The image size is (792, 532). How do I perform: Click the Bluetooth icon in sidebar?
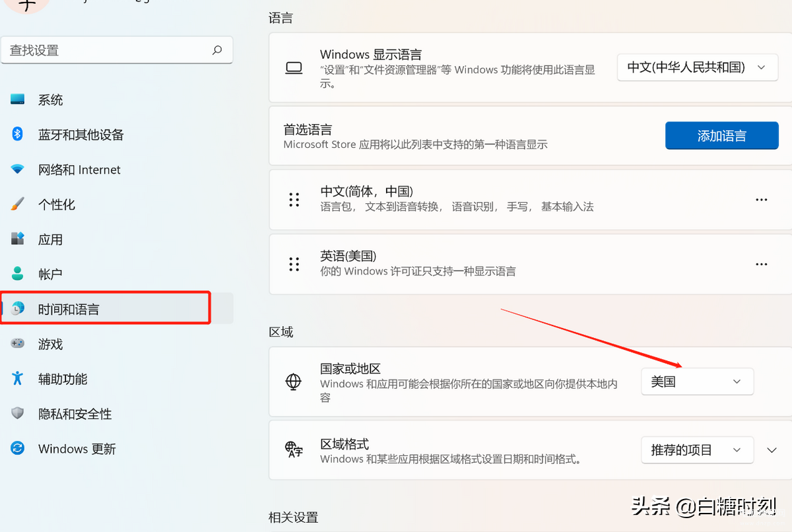pos(18,134)
